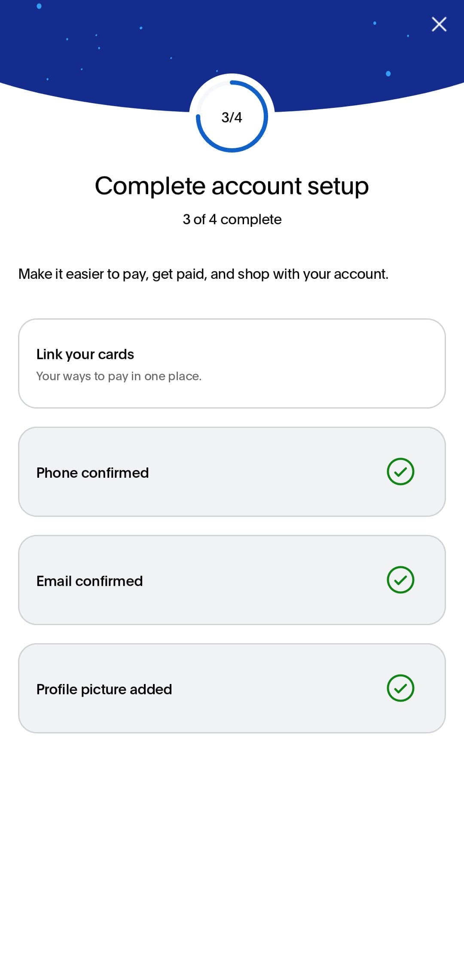Select the Phone confirmed card
The height and width of the screenshot is (980, 464).
click(232, 472)
